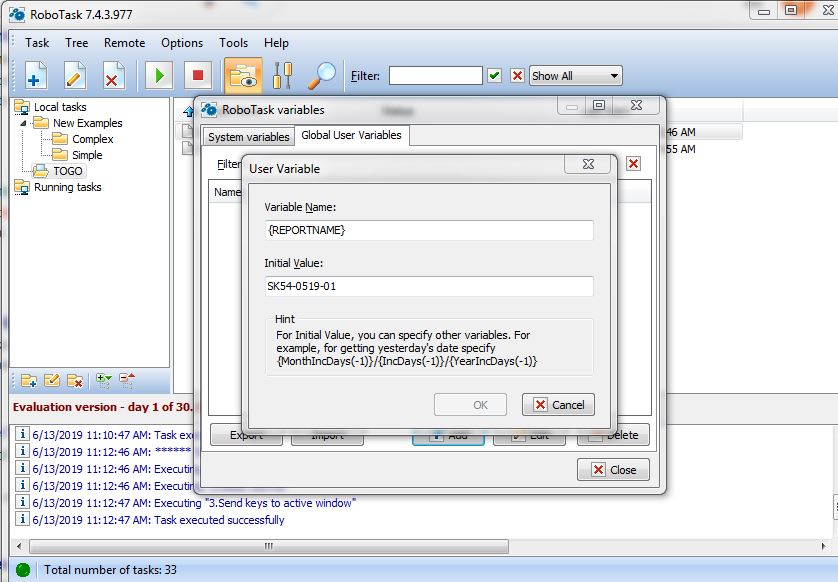The height and width of the screenshot is (582, 838).
Task: Open the Tools menu
Action: point(234,43)
